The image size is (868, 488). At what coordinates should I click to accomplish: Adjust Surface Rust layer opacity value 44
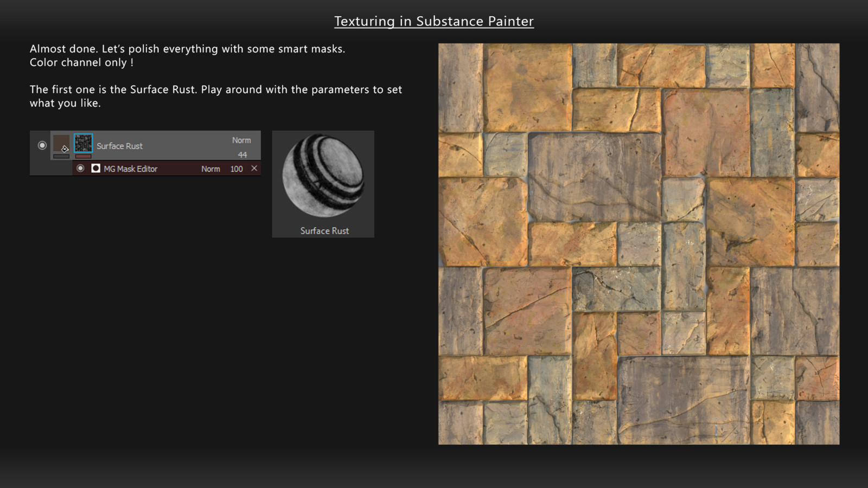pyautogui.click(x=242, y=155)
